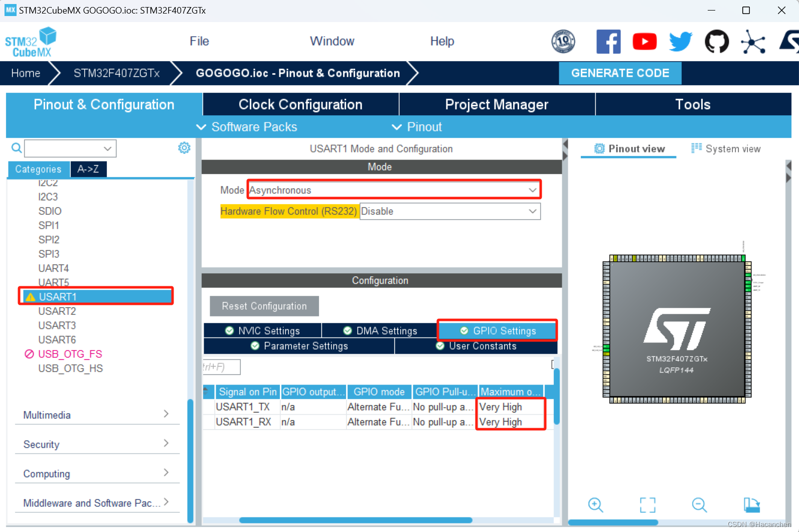799x532 pixels.
Task: Click the USART1 warning triangle icon
Action: pos(30,297)
